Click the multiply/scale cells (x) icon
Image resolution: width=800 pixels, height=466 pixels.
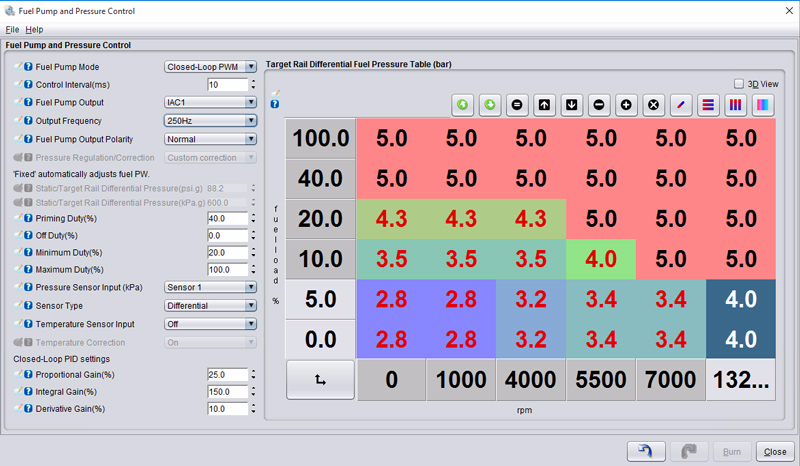tap(653, 104)
